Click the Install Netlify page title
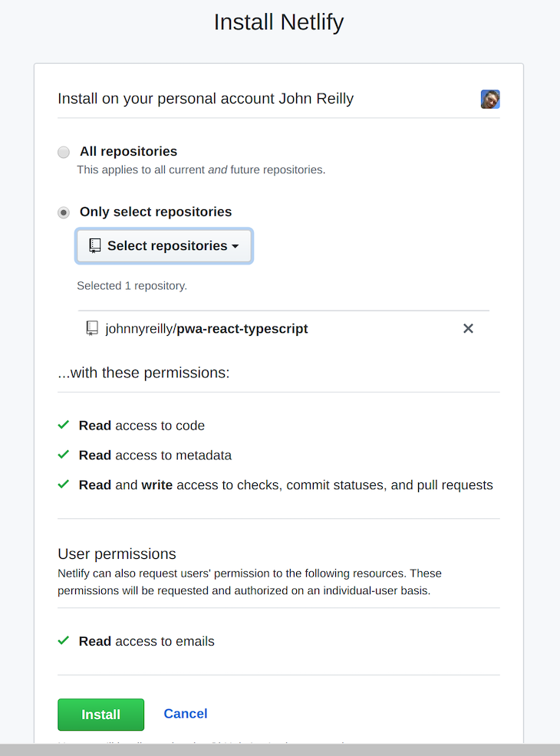Screen dimensions: 560x756 pyautogui.click(x=278, y=22)
